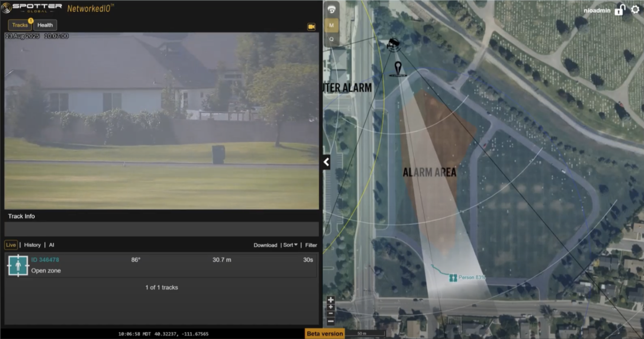Click the yellow video camera icon
The width and height of the screenshot is (644, 339).
coord(311,27)
